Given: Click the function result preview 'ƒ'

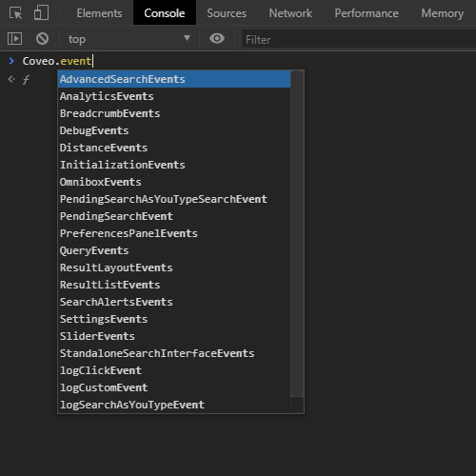Looking at the screenshot, I should [26, 79].
